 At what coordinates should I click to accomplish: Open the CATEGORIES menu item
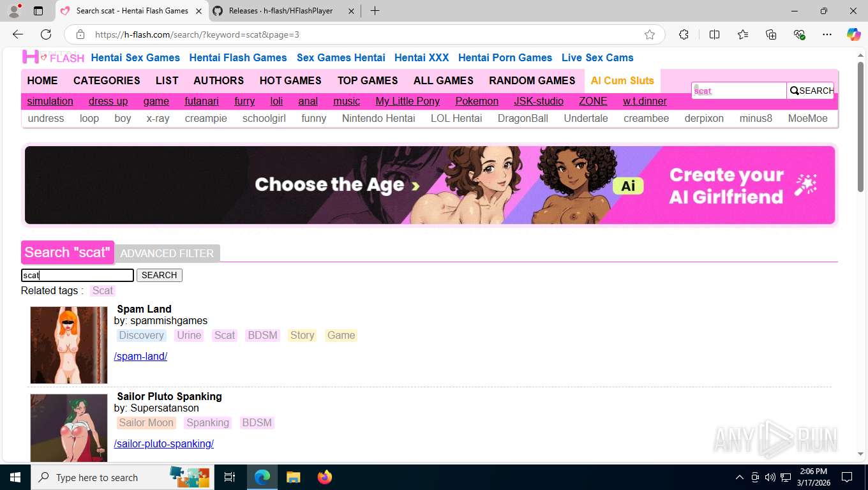(x=107, y=80)
